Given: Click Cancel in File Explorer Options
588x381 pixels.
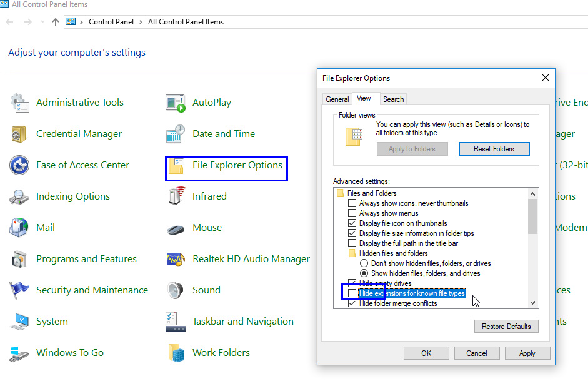Looking at the screenshot, I should coord(477,353).
